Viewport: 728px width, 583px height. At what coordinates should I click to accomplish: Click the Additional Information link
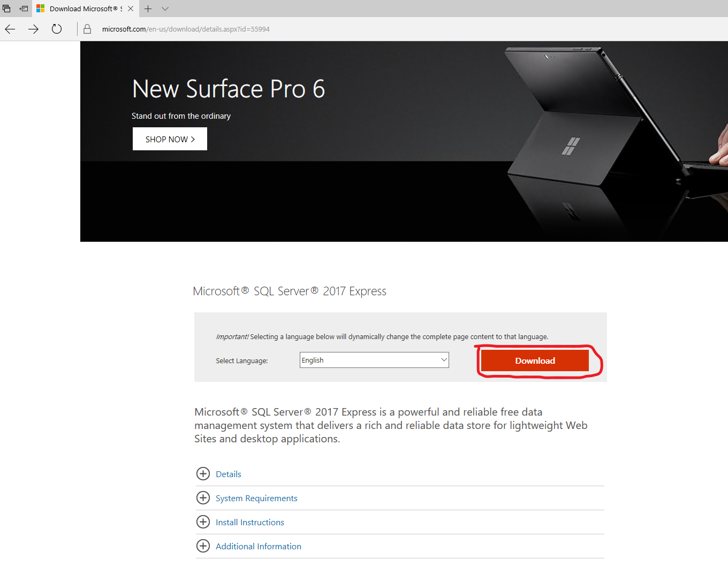[259, 547]
